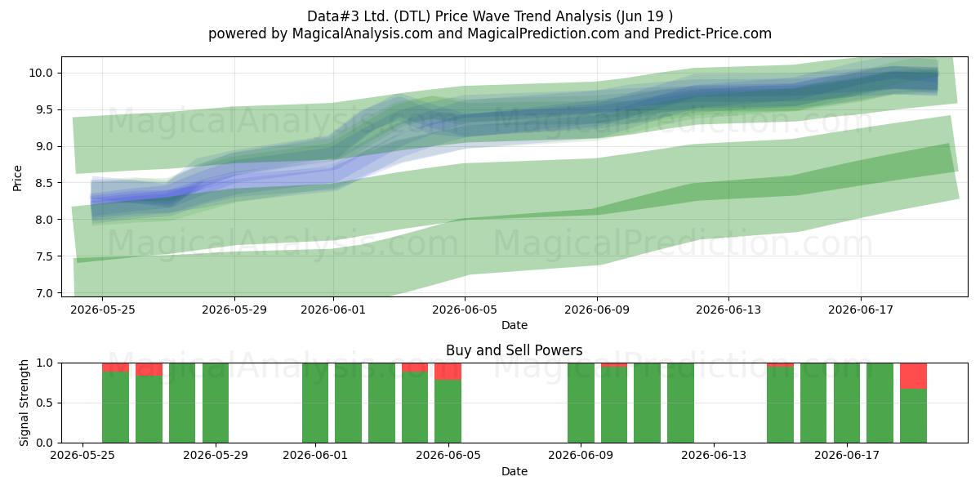Image resolution: width=980 pixels, height=490 pixels.
Task: Click 2026-06-09 on the Buy and Sell Powers axis
Action: point(581,457)
